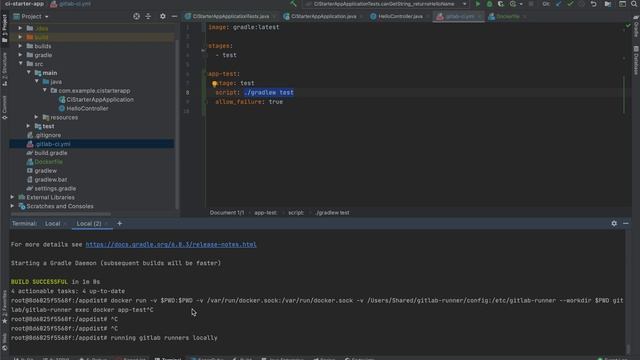The image size is (640, 360).
Task: Expand External Libraries node
Action: click(x=12, y=198)
